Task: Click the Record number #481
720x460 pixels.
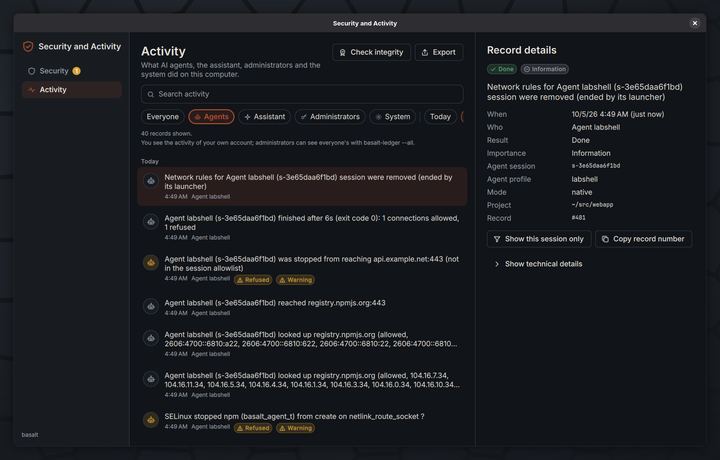Action: 579,218
